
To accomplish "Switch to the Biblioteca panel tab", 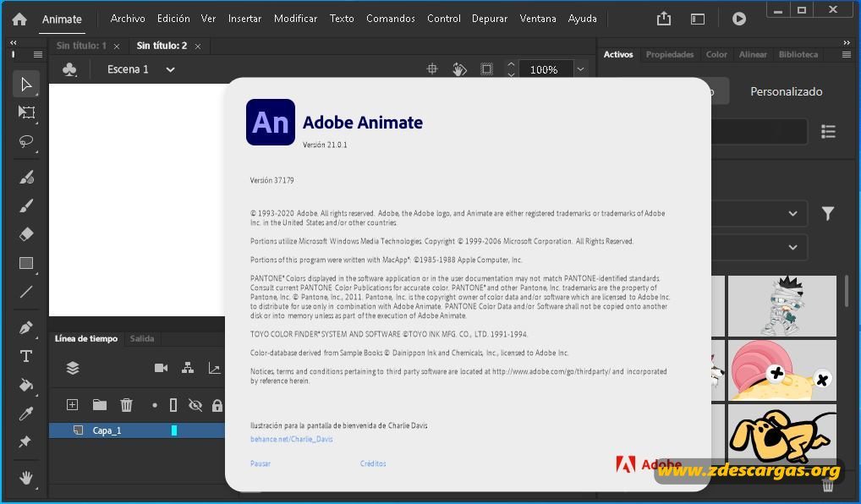I will 798,54.
